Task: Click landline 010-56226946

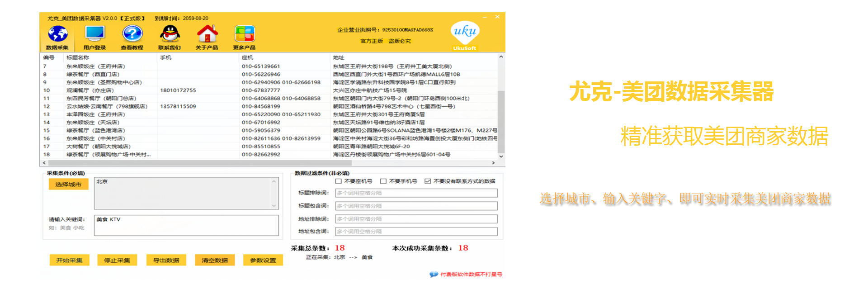Action: click(261, 74)
